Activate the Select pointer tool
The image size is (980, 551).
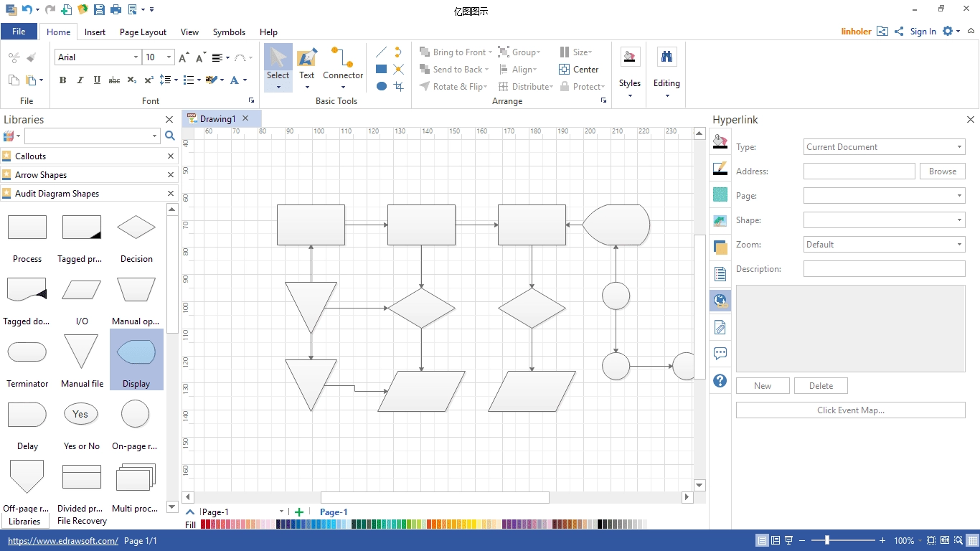pyautogui.click(x=278, y=67)
